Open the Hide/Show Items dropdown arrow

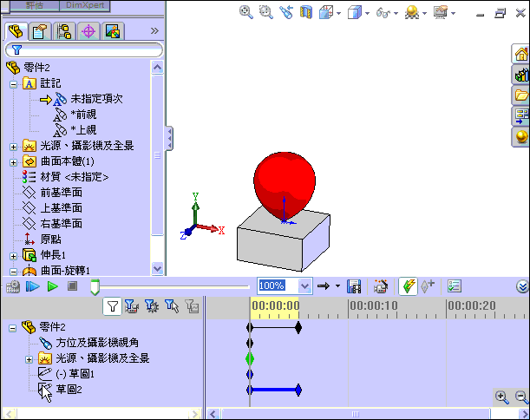click(396, 14)
